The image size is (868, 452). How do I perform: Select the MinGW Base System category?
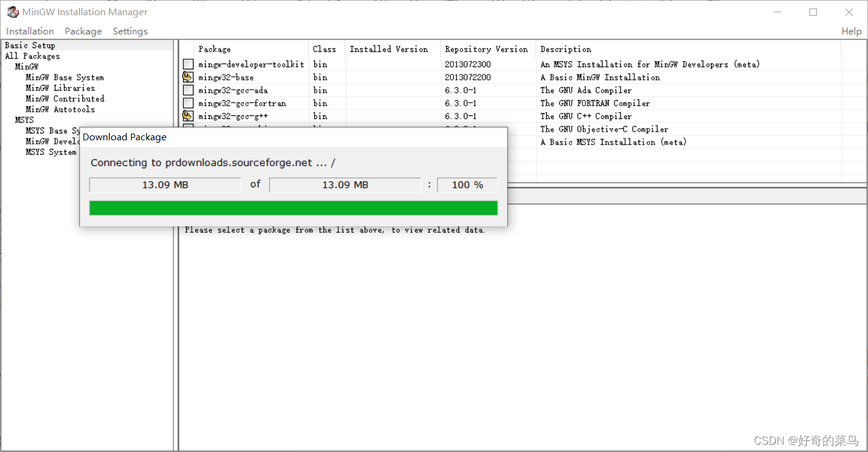click(x=64, y=77)
